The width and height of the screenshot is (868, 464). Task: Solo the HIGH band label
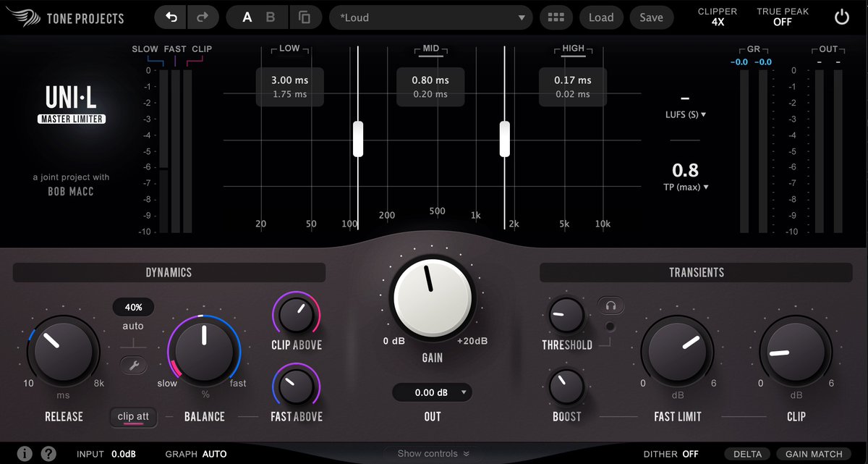point(573,48)
